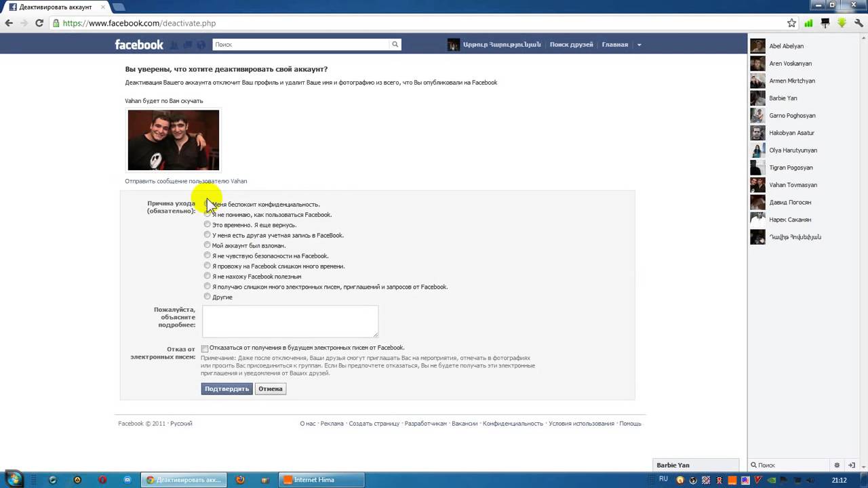Select reason 'Меня беспокоит конфиденциальность'
The width and height of the screenshot is (868, 488).
pos(208,204)
